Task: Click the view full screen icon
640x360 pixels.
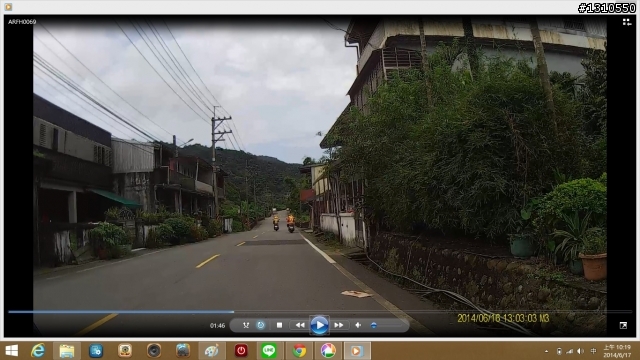Action: (623, 325)
